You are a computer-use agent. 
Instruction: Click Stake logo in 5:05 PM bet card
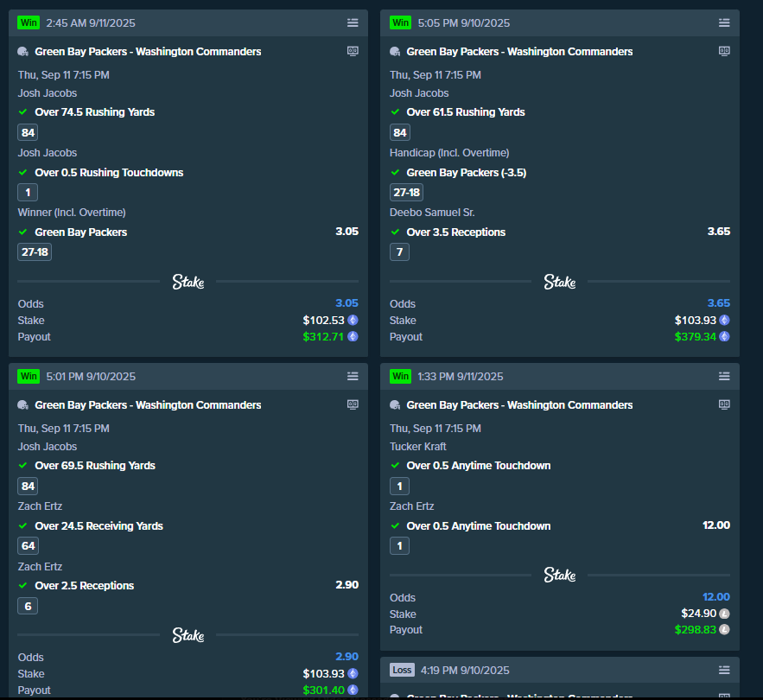560,282
